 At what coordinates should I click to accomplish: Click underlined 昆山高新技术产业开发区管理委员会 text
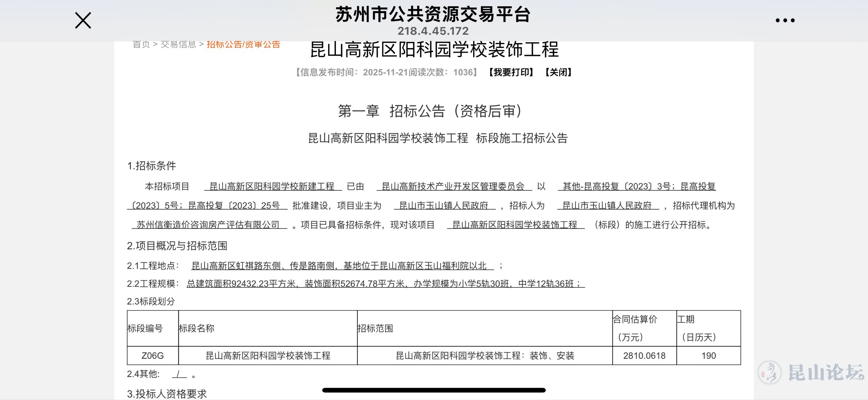tap(453, 186)
